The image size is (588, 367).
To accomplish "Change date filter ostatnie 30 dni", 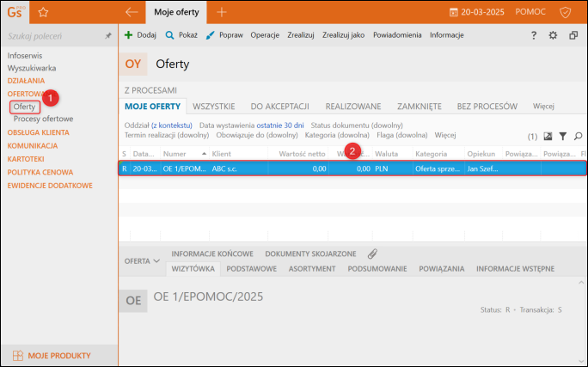I will click(x=280, y=125).
